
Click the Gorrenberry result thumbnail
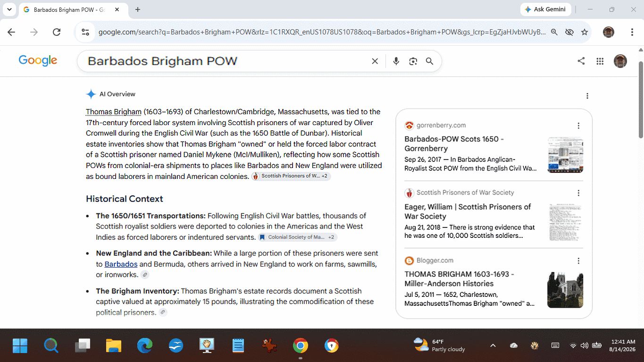tap(565, 155)
